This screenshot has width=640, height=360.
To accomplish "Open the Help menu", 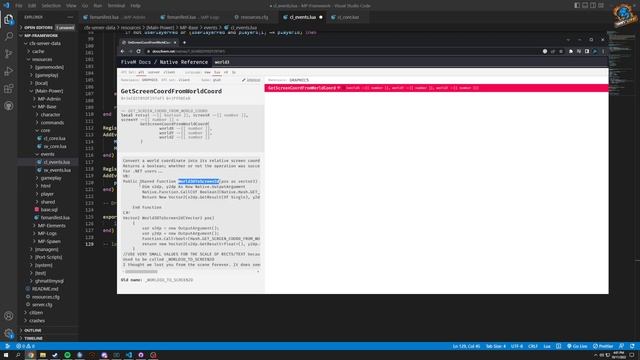I will 136,6.
